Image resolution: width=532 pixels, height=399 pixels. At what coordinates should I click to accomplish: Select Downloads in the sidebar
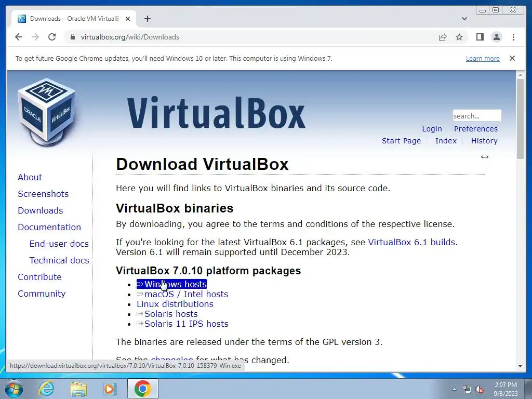41,210
